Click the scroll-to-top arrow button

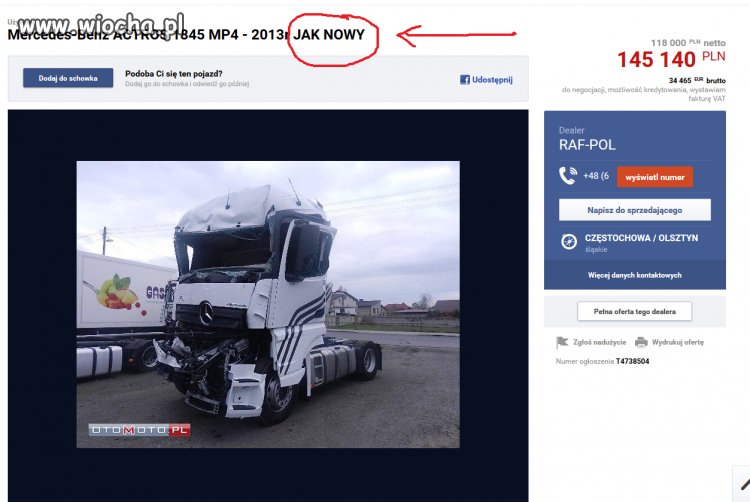743,484
